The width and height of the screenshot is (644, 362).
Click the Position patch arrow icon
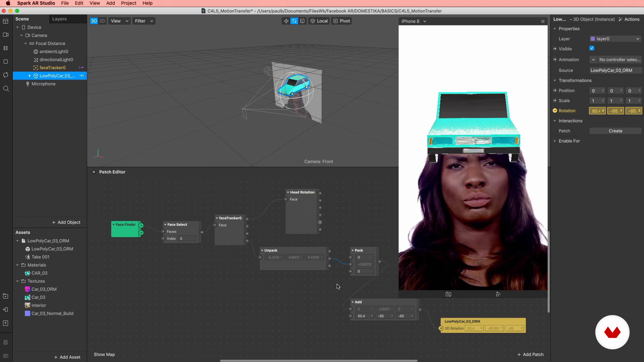point(555,90)
